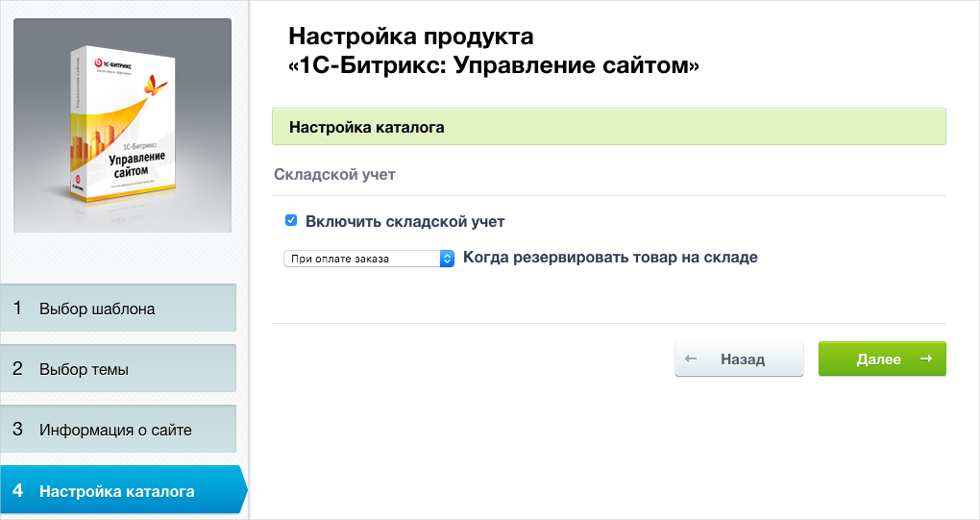Click the step number 1 in the sidebar
Viewport: 980px width, 520px height.
[x=17, y=309]
